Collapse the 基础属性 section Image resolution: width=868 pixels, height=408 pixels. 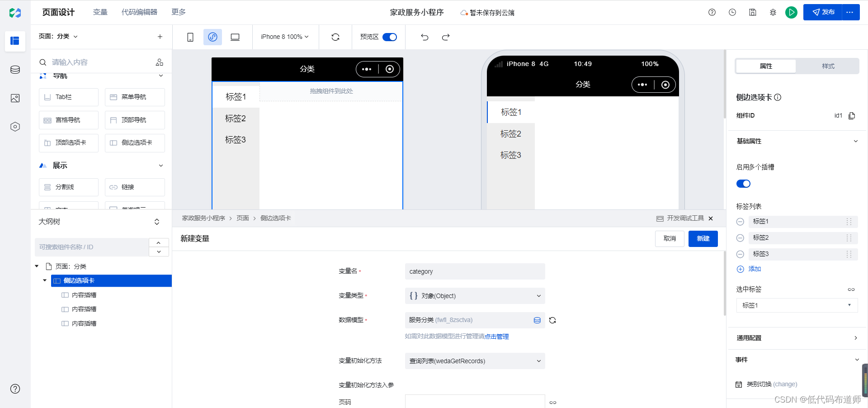pos(855,141)
